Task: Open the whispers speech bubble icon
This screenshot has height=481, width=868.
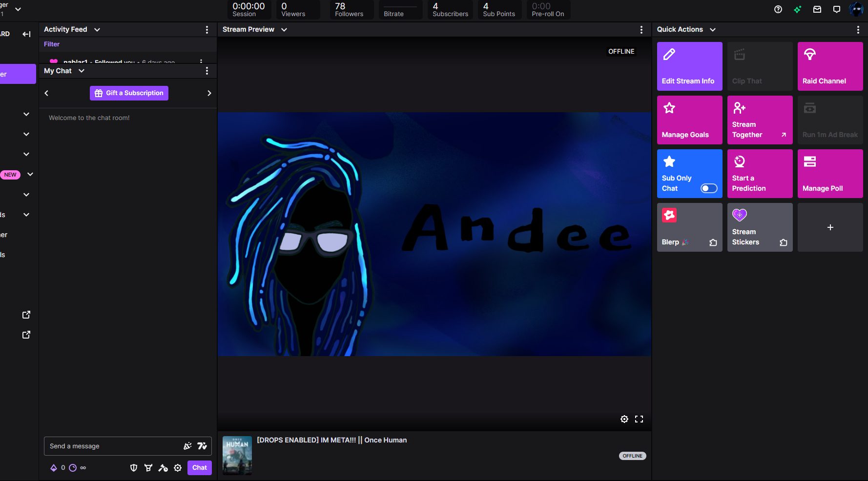Action: click(x=837, y=9)
